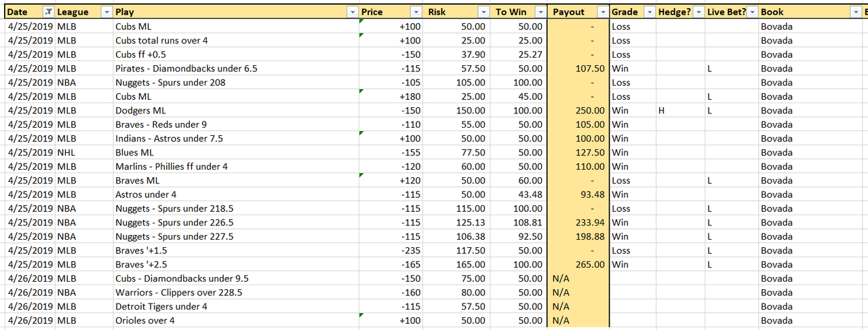Select the 'Nuggets - Spurs under 208' cell

point(236,83)
